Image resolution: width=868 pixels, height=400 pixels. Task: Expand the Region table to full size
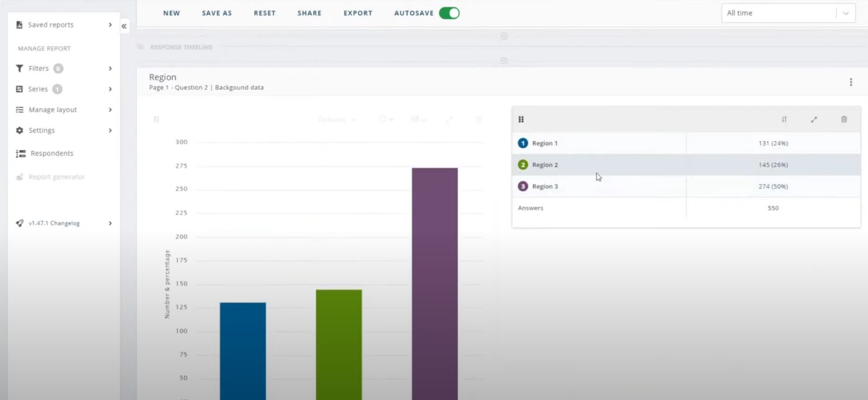point(813,119)
